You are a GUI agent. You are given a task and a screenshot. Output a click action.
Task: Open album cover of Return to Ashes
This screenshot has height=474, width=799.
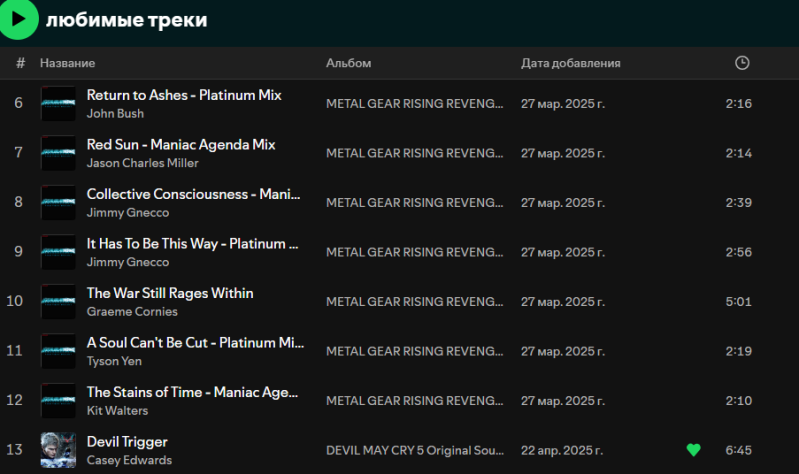point(58,103)
